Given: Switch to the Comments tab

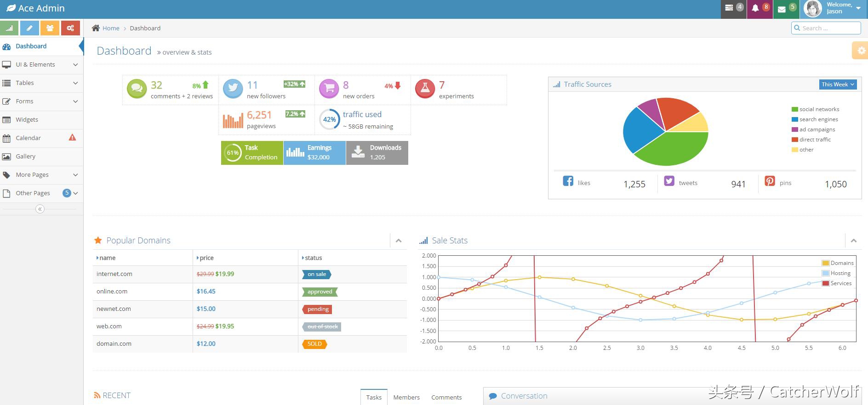Looking at the screenshot, I should click(x=446, y=397).
